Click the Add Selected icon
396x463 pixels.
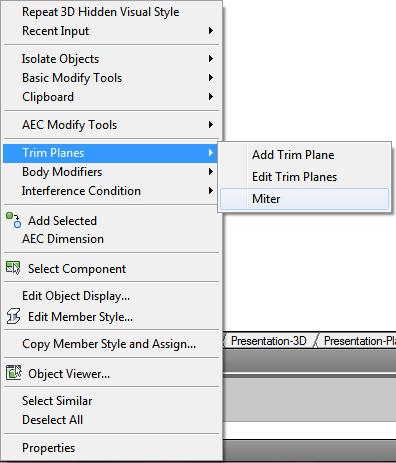[13, 220]
